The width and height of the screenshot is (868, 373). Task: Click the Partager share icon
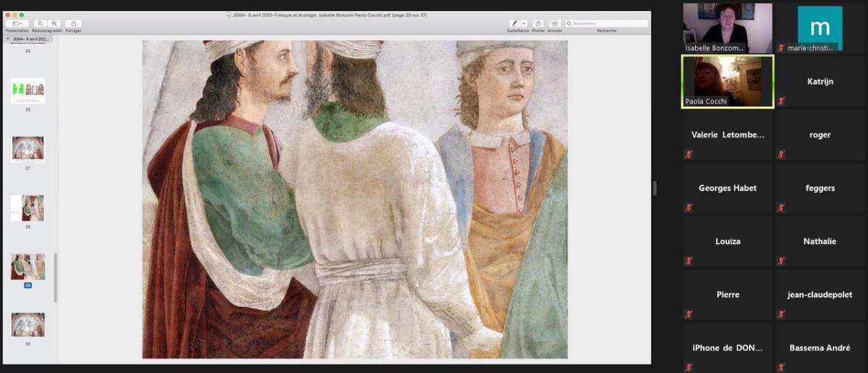pos(72,24)
